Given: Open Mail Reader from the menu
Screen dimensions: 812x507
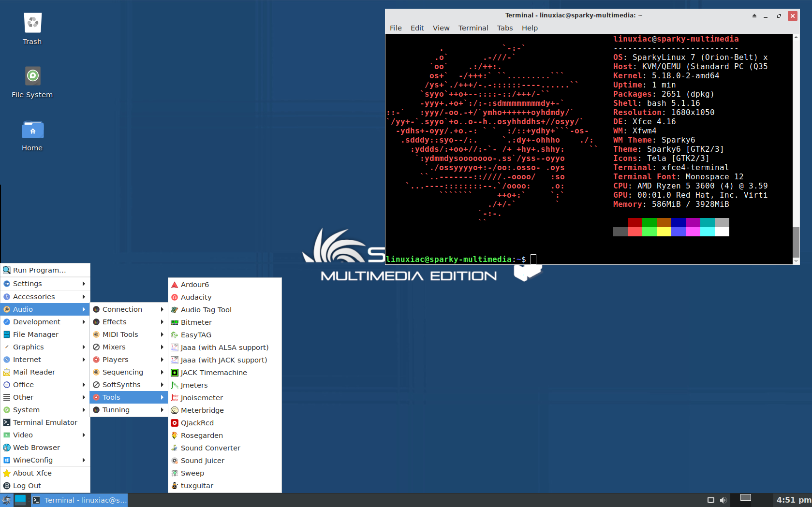Looking at the screenshot, I should [x=45, y=372].
